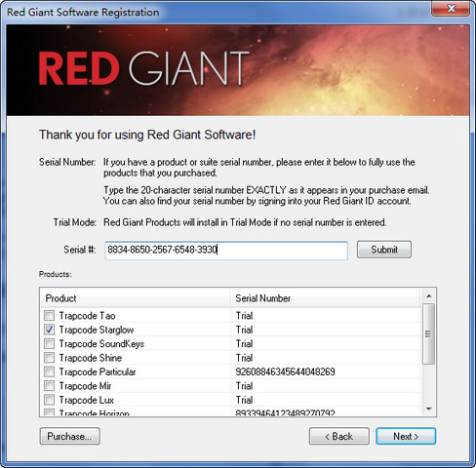Proceed with the Next button
This screenshot has height=468, width=476.
click(x=406, y=436)
